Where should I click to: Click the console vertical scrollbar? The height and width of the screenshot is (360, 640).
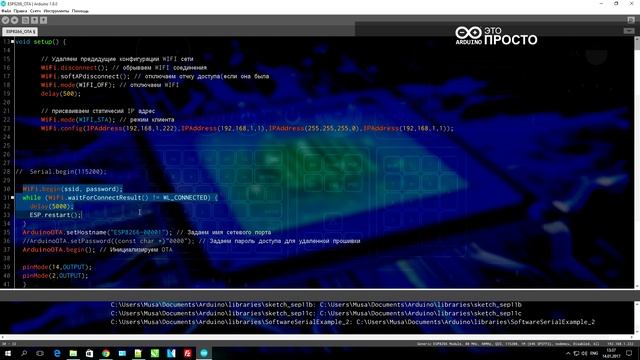[637, 318]
